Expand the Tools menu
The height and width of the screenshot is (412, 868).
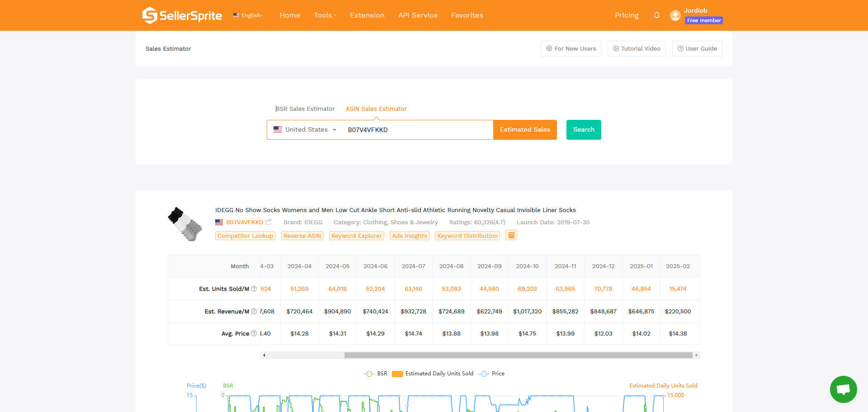click(x=325, y=15)
